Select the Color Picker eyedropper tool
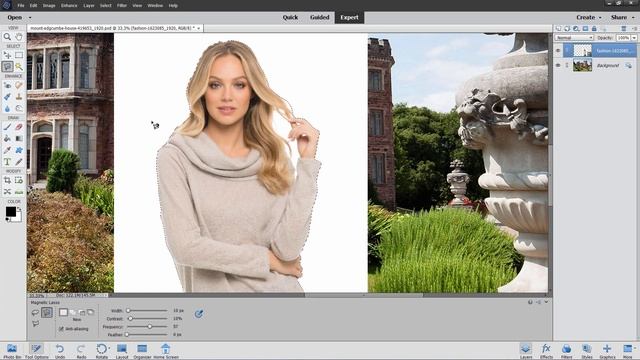 click(7, 150)
